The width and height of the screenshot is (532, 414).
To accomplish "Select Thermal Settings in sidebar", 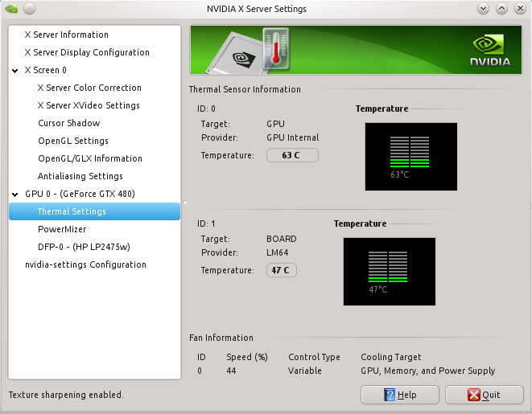I will [94, 211].
